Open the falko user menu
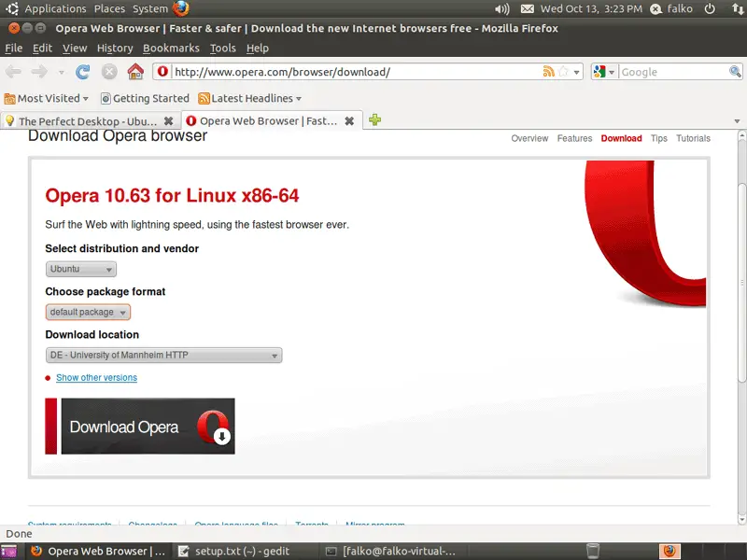The width and height of the screenshot is (747, 560). 671,8
